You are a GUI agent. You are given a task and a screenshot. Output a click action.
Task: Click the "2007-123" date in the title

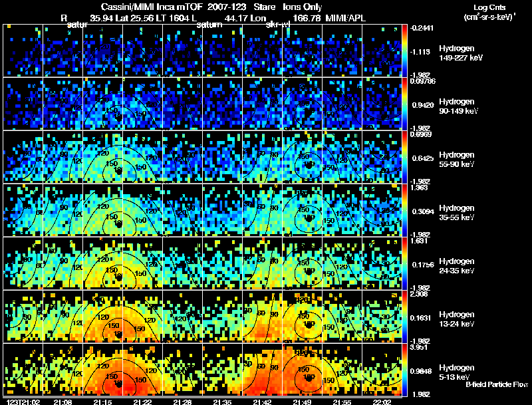coord(227,7)
